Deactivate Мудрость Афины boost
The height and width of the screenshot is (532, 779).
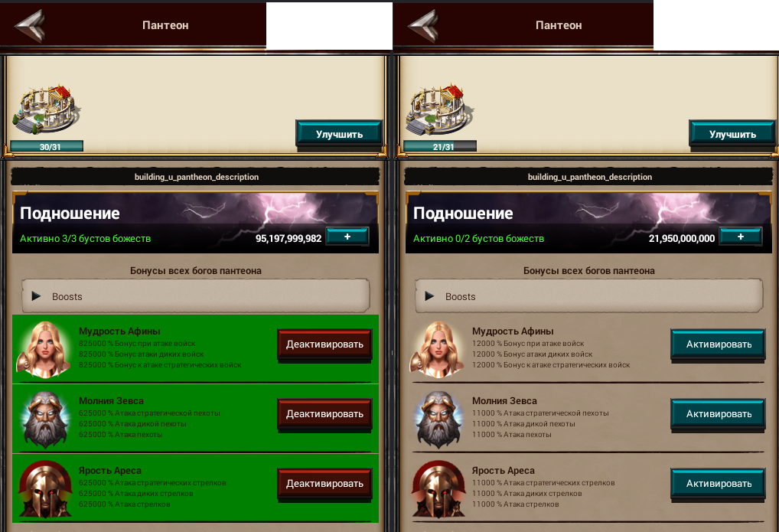[x=324, y=344]
